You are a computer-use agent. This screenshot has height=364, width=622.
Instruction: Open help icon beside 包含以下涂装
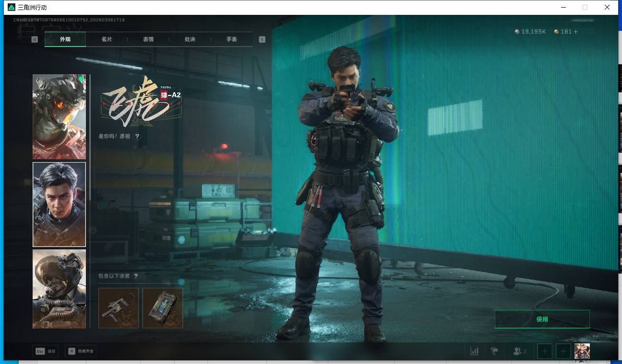coord(136,276)
